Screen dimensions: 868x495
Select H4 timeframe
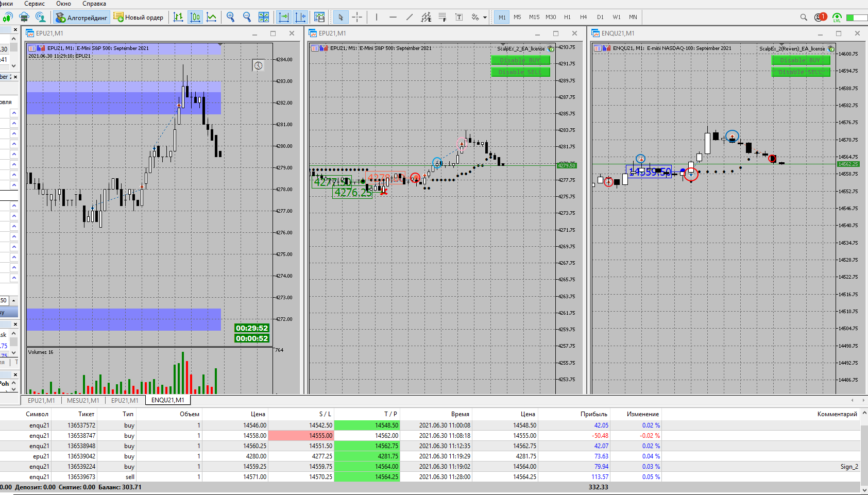tap(584, 17)
